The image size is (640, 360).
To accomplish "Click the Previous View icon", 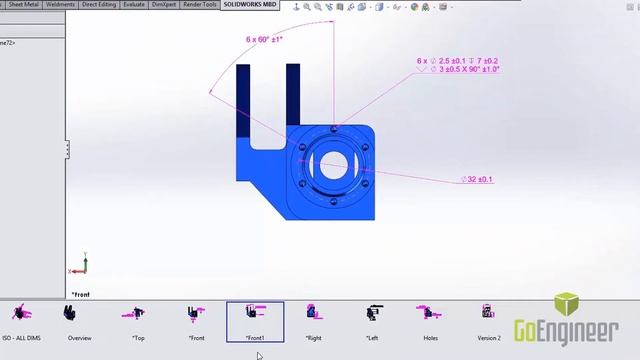I will pyautogui.click(x=329, y=7).
